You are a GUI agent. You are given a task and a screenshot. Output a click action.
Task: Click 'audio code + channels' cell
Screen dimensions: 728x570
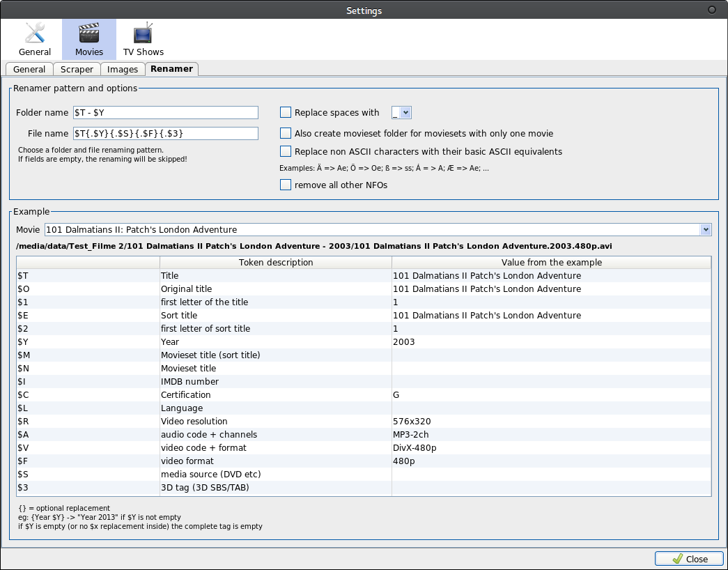pyautogui.click(x=276, y=434)
